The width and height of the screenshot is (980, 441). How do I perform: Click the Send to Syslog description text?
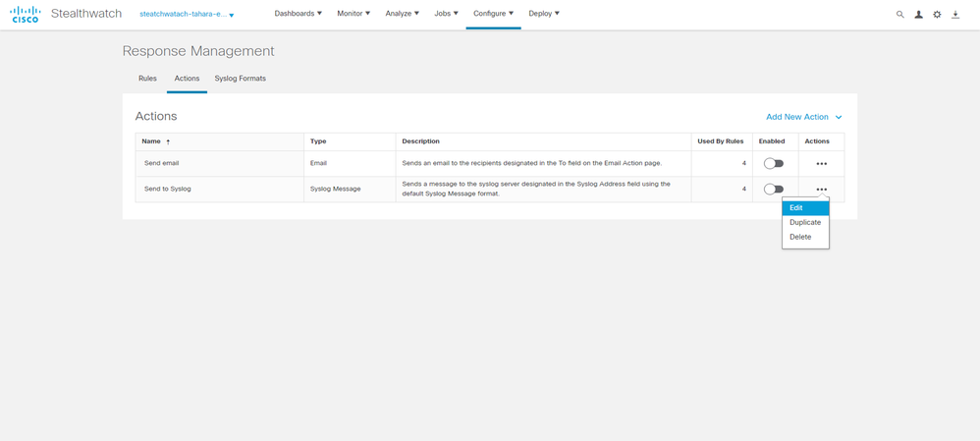pos(536,189)
